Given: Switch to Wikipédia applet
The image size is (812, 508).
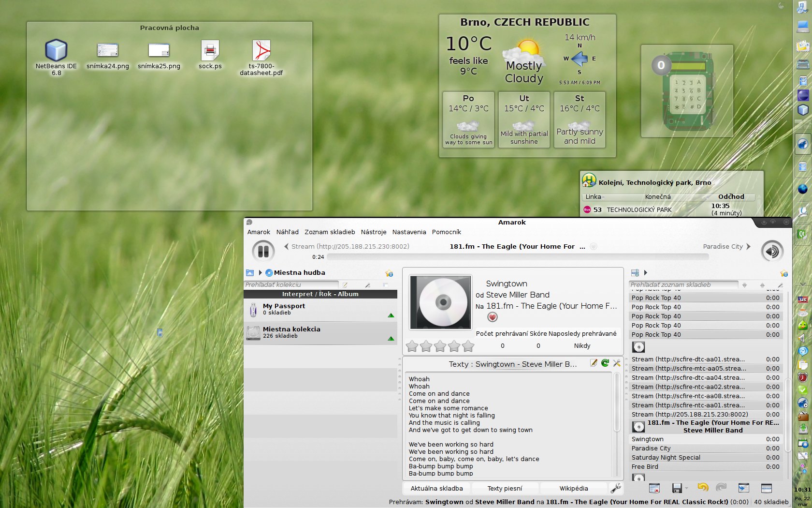Looking at the screenshot, I should [x=573, y=488].
